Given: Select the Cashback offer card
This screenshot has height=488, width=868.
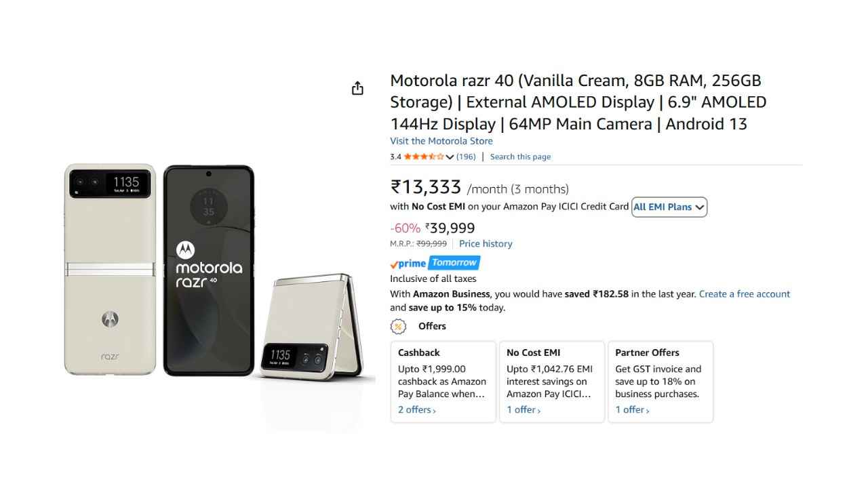Looking at the screenshot, I should coord(443,382).
